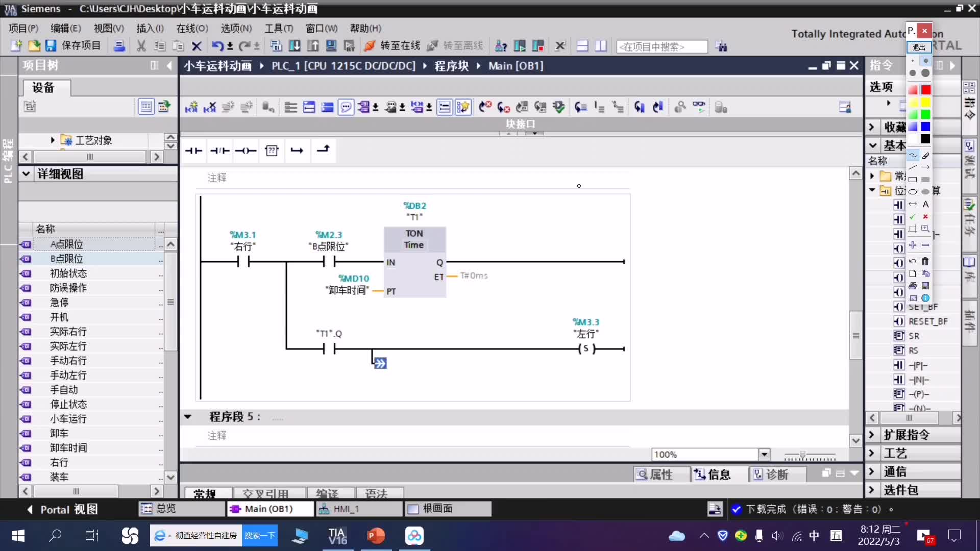Expand the 工艺 instructions section
The width and height of the screenshot is (980, 551).
(x=871, y=453)
